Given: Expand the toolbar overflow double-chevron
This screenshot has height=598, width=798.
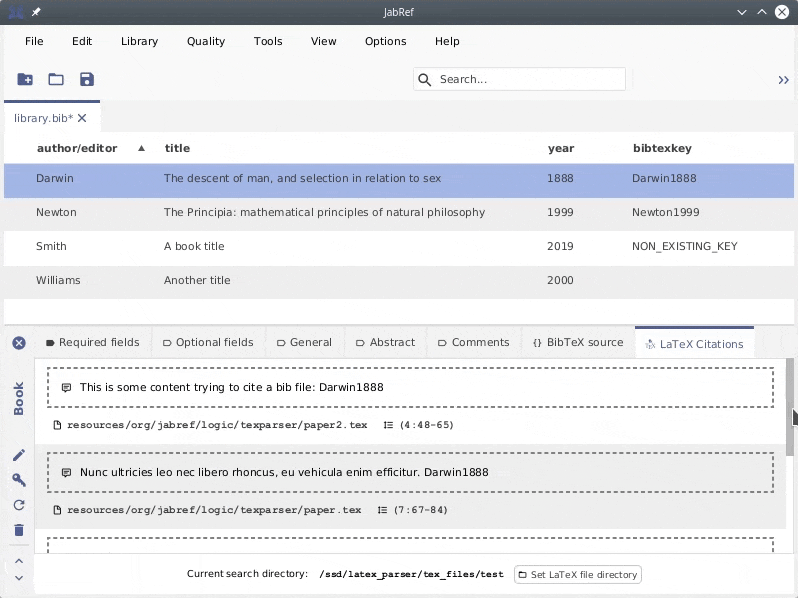Looking at the screenshot, I should (783, 80).
